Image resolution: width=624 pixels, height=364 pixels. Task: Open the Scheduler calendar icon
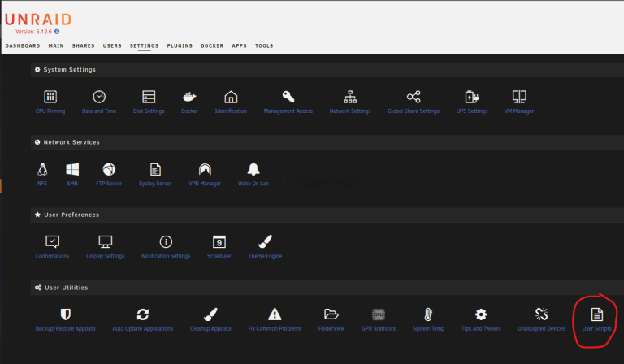[x=219, y=241]
